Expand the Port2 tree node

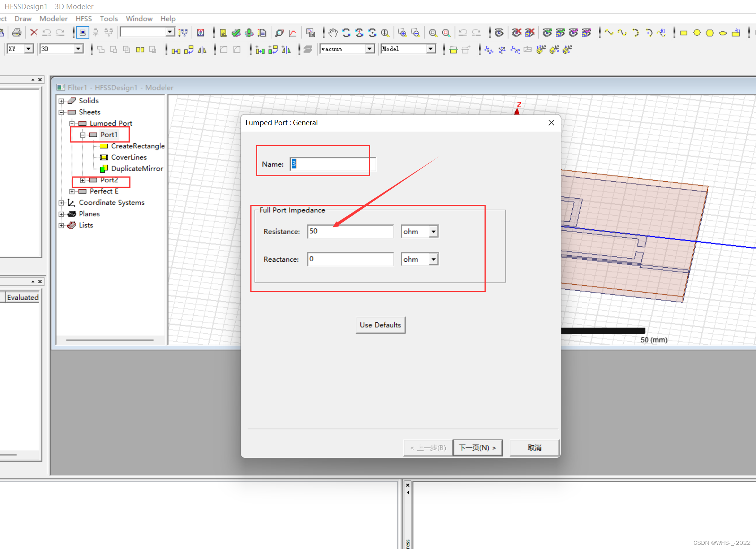point(83,180)
